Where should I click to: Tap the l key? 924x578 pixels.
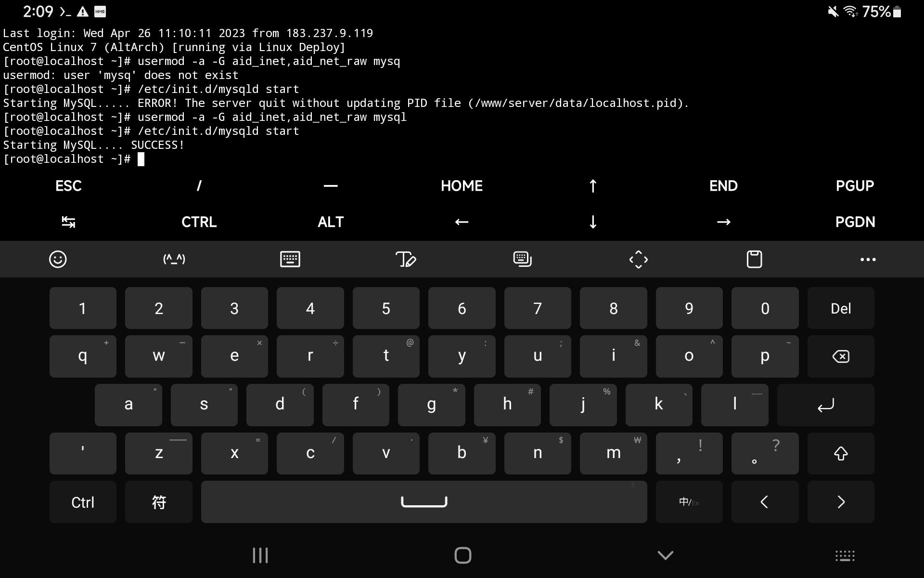coord(735,405)
